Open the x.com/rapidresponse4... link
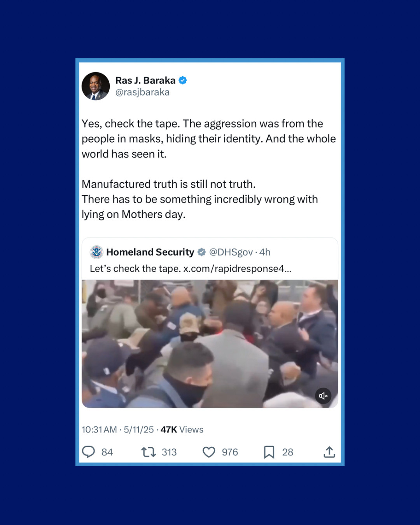Image resolution: width=420 pixels, height=525 pixels. [x=237, y=269]
